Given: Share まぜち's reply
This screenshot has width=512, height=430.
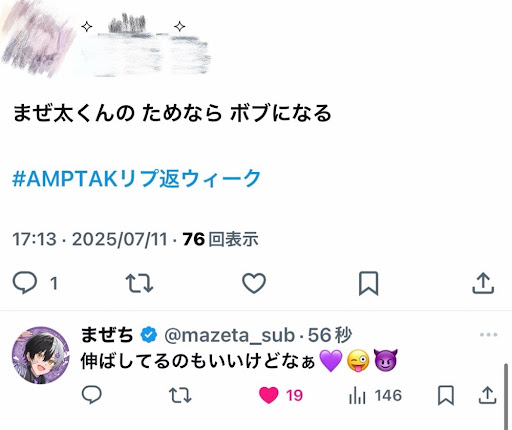Looking at the screenshot, I should pos(488,395).
